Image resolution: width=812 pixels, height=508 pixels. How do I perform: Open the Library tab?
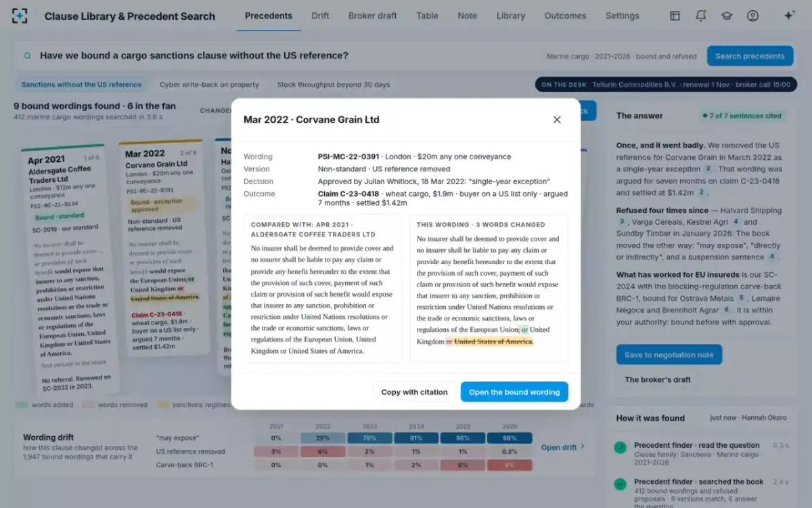(510, 16)
